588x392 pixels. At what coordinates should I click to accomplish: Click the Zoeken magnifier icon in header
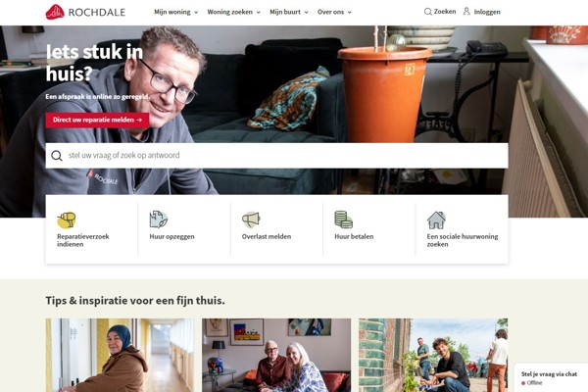(x=427, y=12)
